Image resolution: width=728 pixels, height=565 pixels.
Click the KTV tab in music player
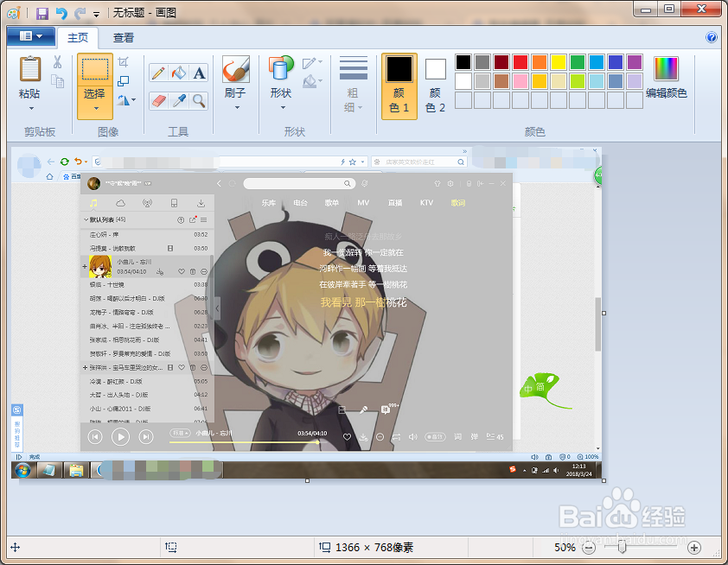pyautogui.click(x=426, y=203)
